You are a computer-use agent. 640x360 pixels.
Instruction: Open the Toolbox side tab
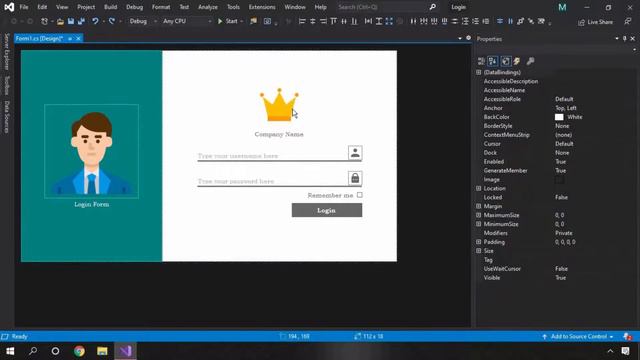coord(7,85)
